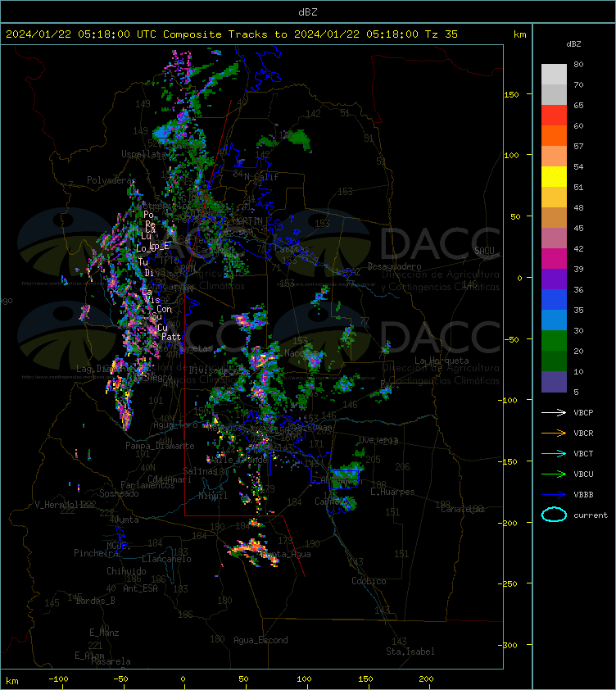This screenshot has width=616, height=690.
Task: Click the Sta.Isabel map label
Action: point(410,651)
